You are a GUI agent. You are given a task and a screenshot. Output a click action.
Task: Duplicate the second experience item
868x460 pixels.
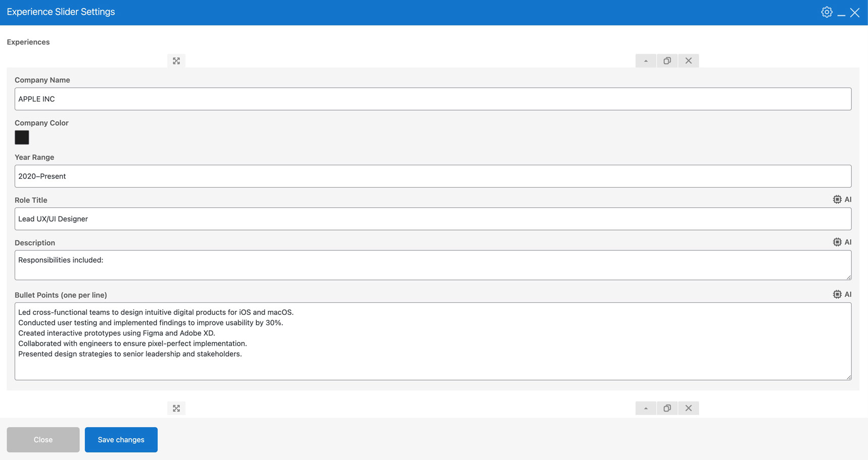pos(667,408)
